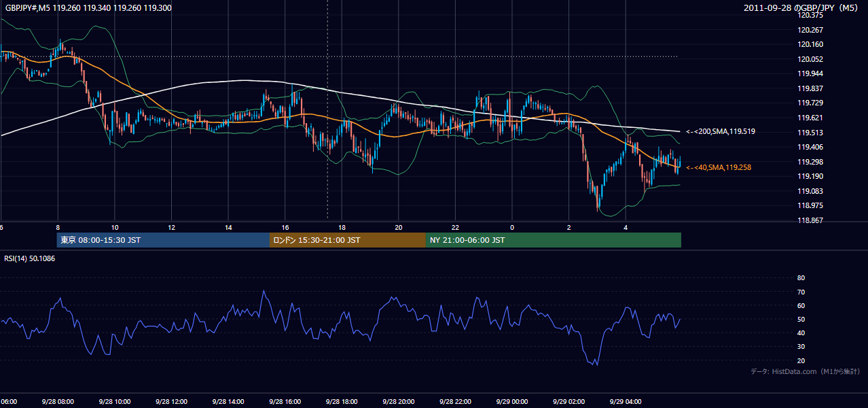Click hour label 14 under the price chart
This screenshot has height=408, width=868.
[228, 227]
